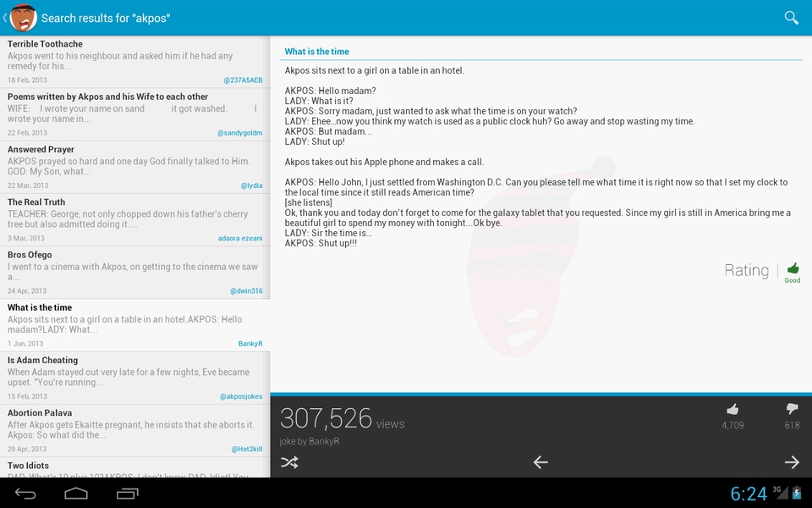Tap BankyR in the joke list
The image size is (812, 508).
point(250,344)
